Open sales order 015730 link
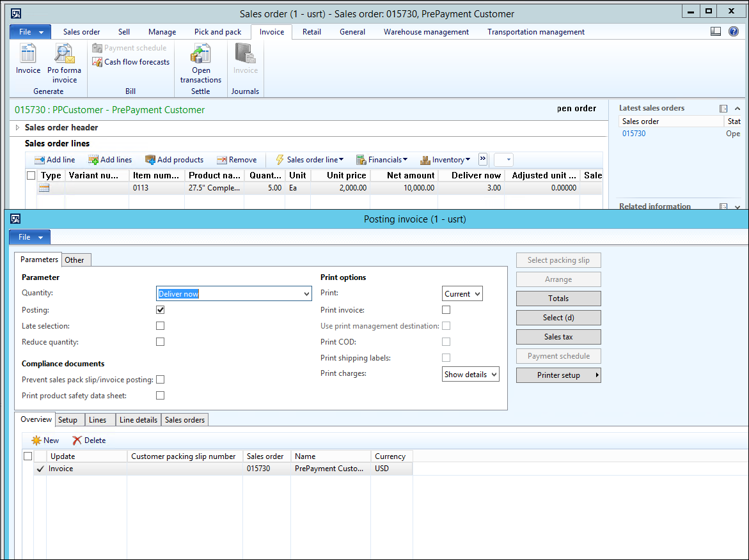749x560 pixels. click(x=634, y=134)
